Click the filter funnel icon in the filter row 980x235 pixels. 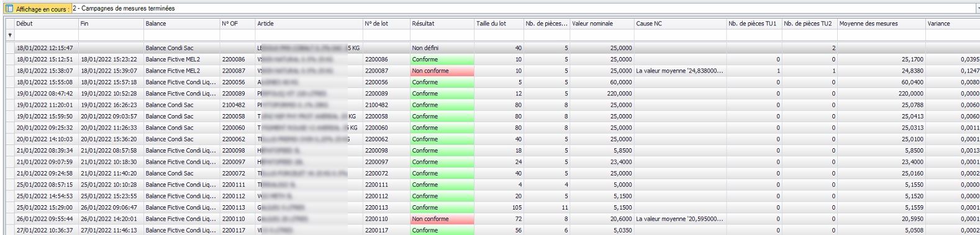(x=10, y=35)
